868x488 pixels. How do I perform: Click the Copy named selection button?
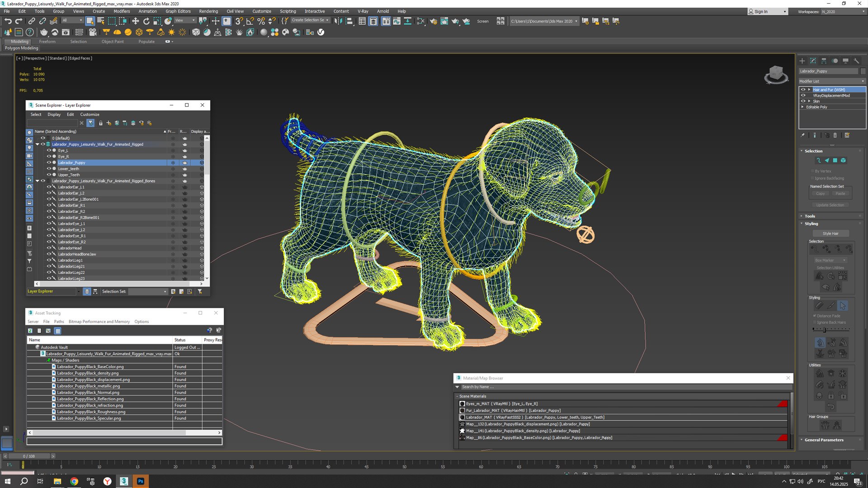(820, 193)
